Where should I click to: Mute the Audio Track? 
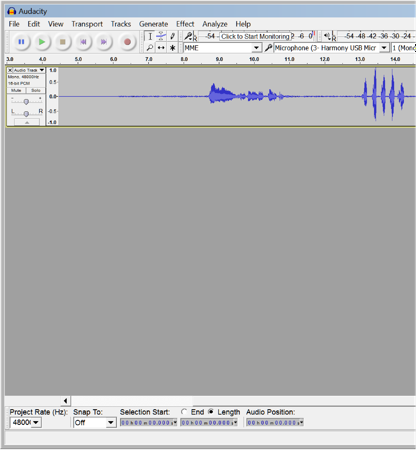[x=16, y=90]
